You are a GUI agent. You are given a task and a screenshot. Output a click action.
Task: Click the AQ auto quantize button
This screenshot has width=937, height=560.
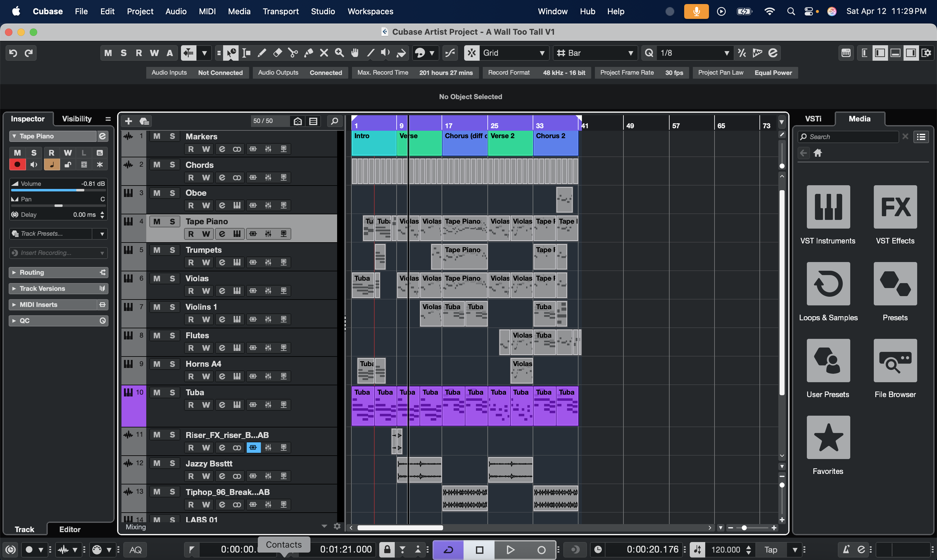[x=135, y=550]
